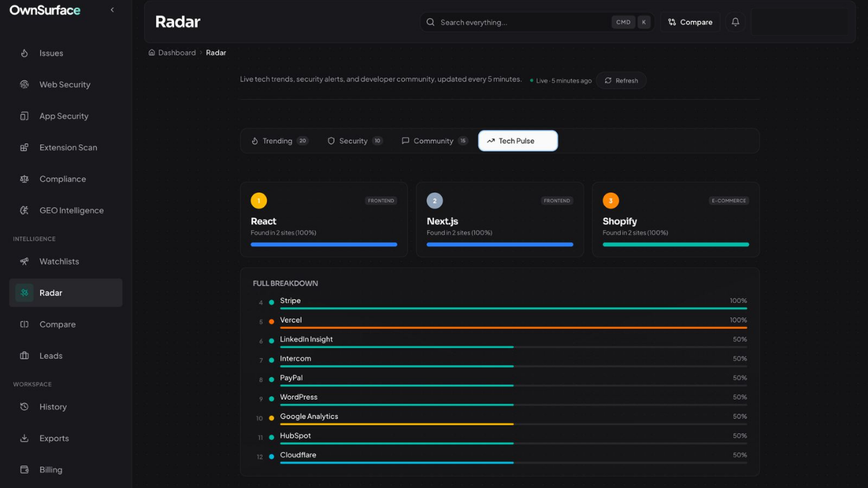Click the Compare icon in sidebar
This screenshot has height=488, width=868.
click(x=24, y=324)
